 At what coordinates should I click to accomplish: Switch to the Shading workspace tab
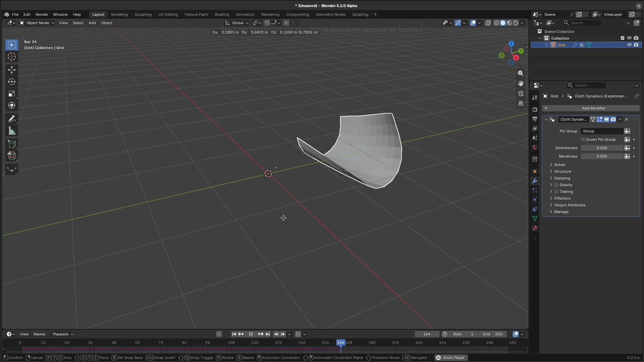click(x=222, y=14)
